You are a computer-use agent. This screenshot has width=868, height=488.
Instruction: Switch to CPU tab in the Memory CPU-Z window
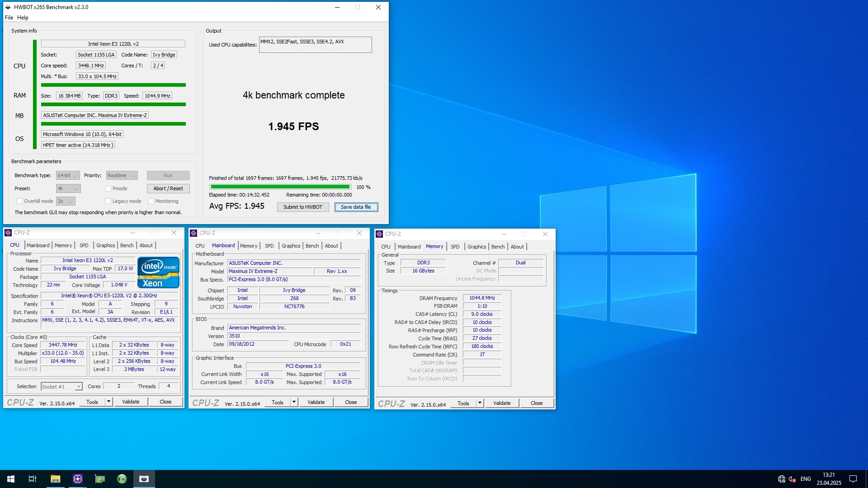click(386, 247)
